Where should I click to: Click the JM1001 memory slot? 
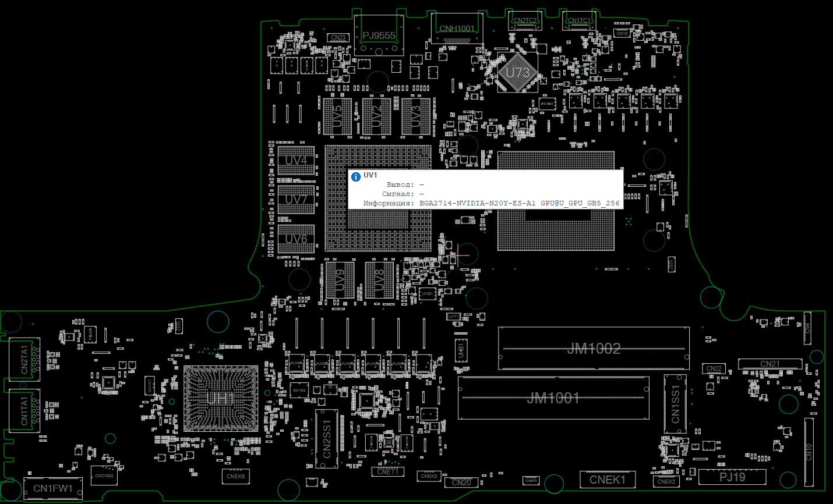[553, 398]
